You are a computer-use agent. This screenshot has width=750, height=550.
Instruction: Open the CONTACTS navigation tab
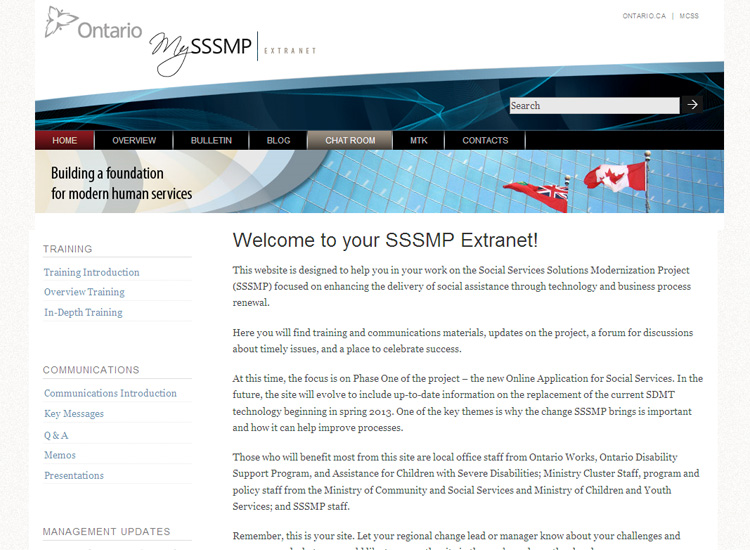[x=485, y=141]
